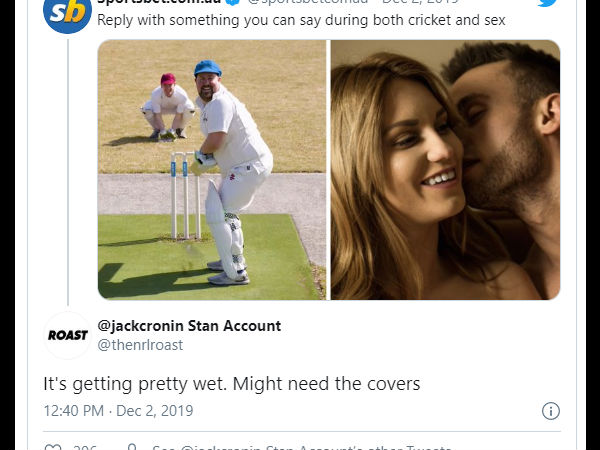This screenshot has width=600, height=450.
Task: Open the ROAST profile avatar
Action: [68, 335]
